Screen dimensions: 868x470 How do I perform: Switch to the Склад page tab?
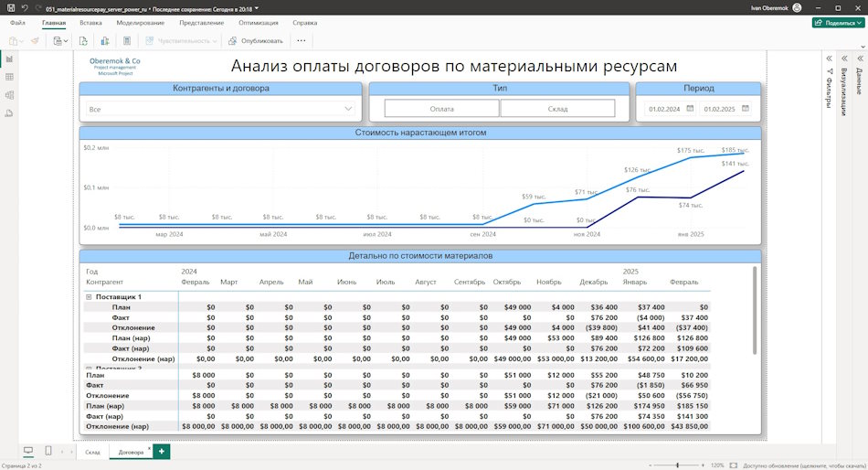(x=92, y=452)
